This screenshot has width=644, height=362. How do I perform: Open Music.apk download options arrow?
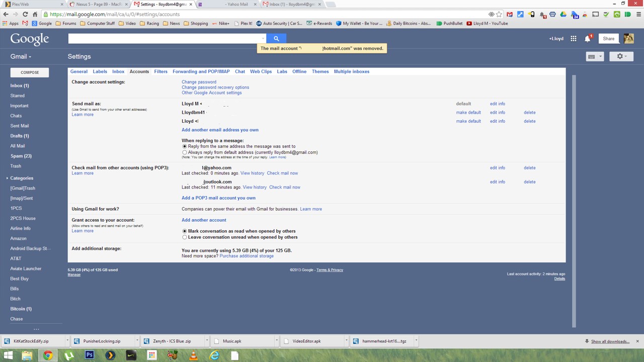point(276,341)
